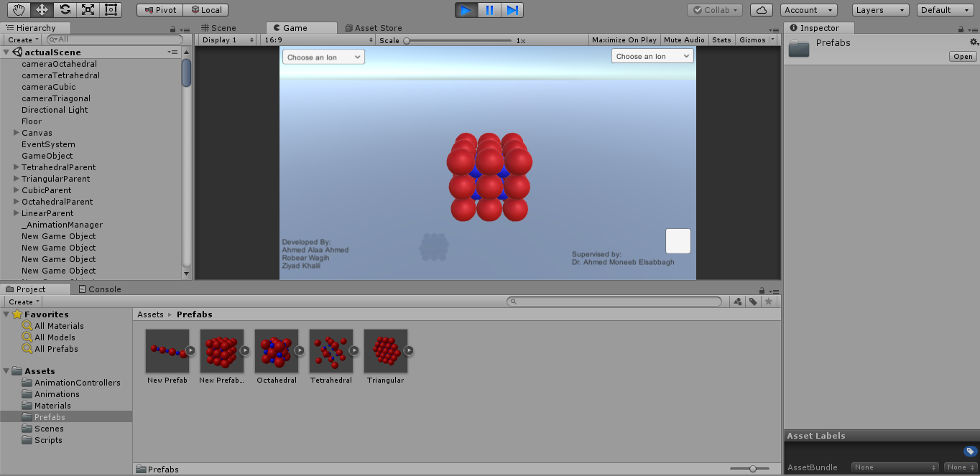Click the Open button in Inspector
The height and width of the screenshot is (476, 980).
(962, 57)
